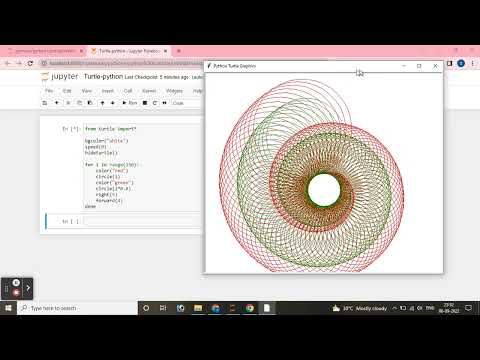Click the Cortana circle icon on taskbar

(x=146, y=308)
